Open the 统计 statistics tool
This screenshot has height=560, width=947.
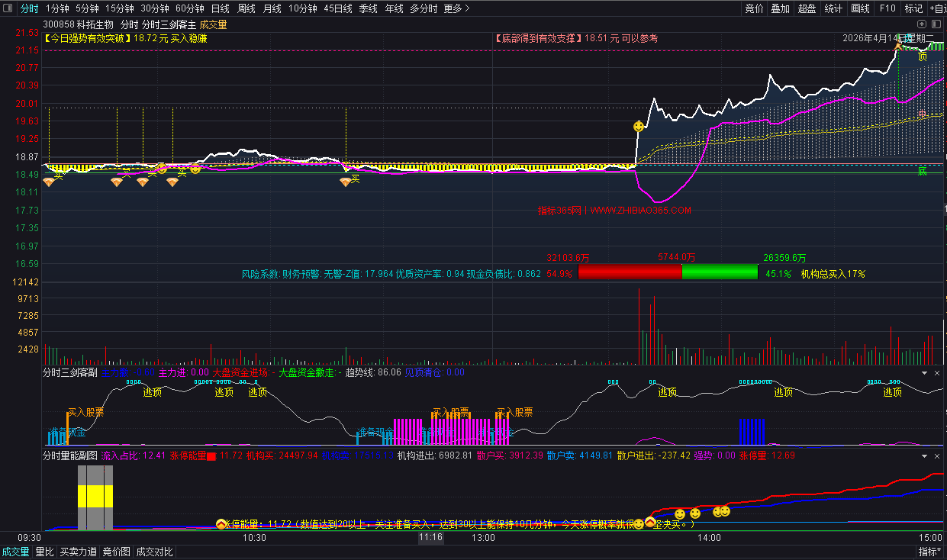(x=834, y=8)
